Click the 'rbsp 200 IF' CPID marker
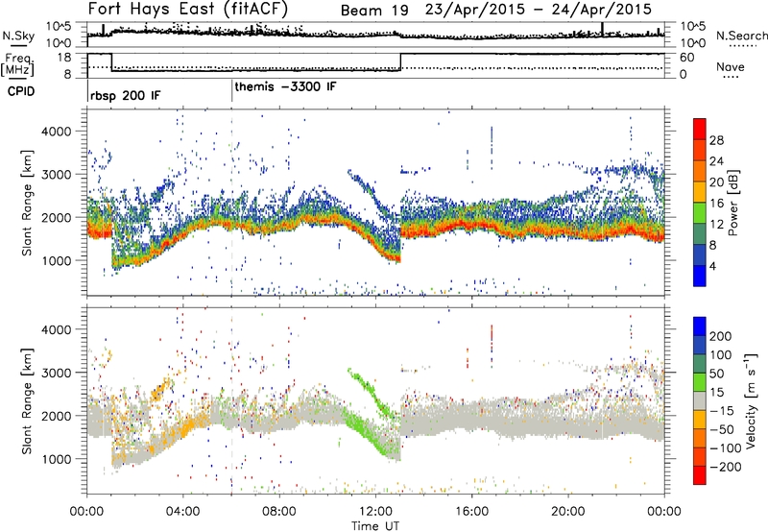 tap(125, 95)
